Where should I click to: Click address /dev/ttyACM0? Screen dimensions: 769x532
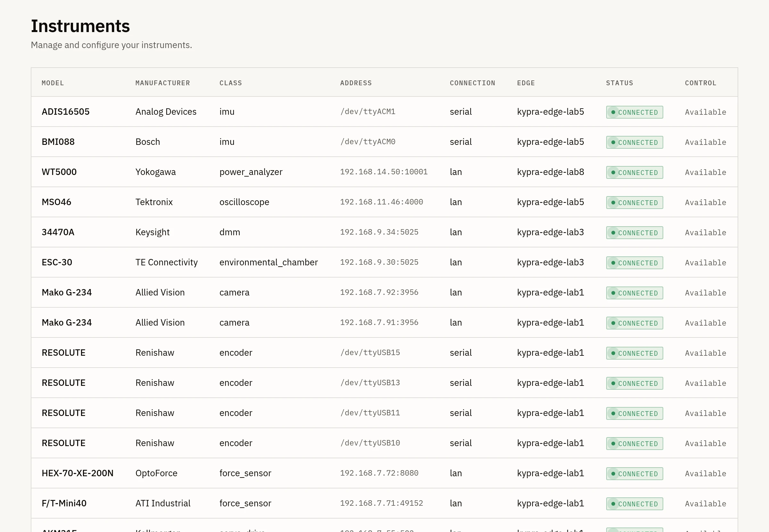pyautogui.click(x=368, y=142)
